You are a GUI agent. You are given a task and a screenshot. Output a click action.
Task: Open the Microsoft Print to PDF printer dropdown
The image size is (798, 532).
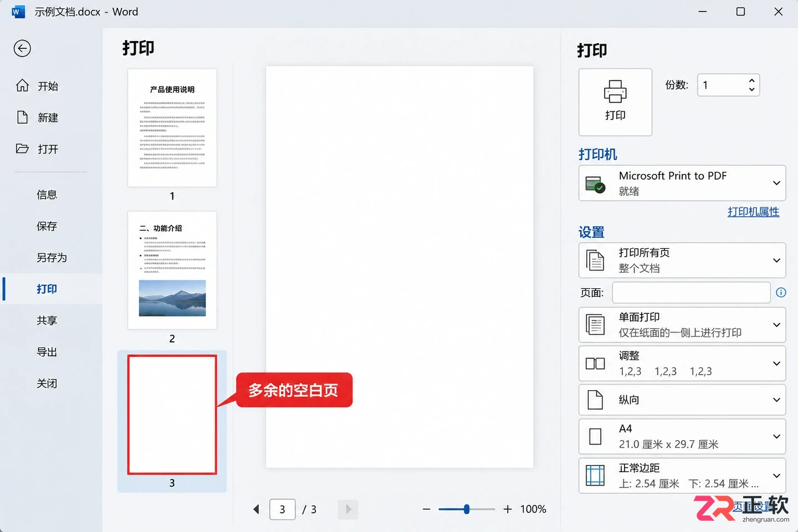tap(682, 183)
